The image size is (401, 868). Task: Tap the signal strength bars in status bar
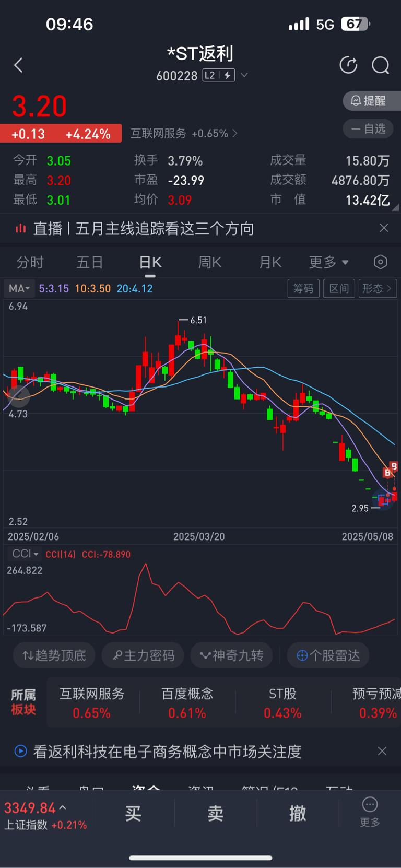coord(299,24)
